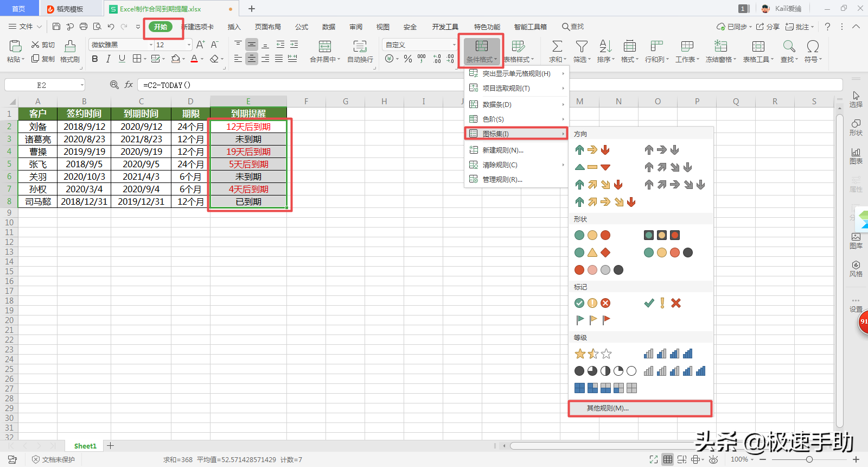Click the insert function fx icon
Screen dimensions: 868x467
pyautogui.click(x=129, y=85)
